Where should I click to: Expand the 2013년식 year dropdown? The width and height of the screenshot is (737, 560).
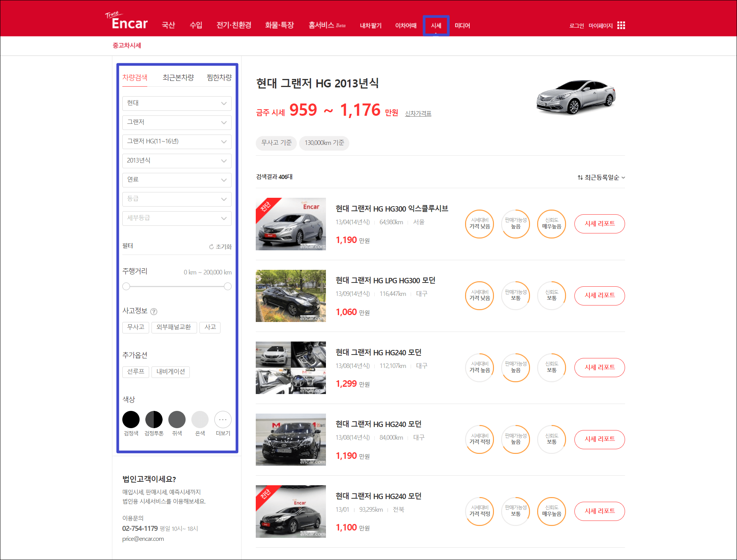tap(177, 161)
